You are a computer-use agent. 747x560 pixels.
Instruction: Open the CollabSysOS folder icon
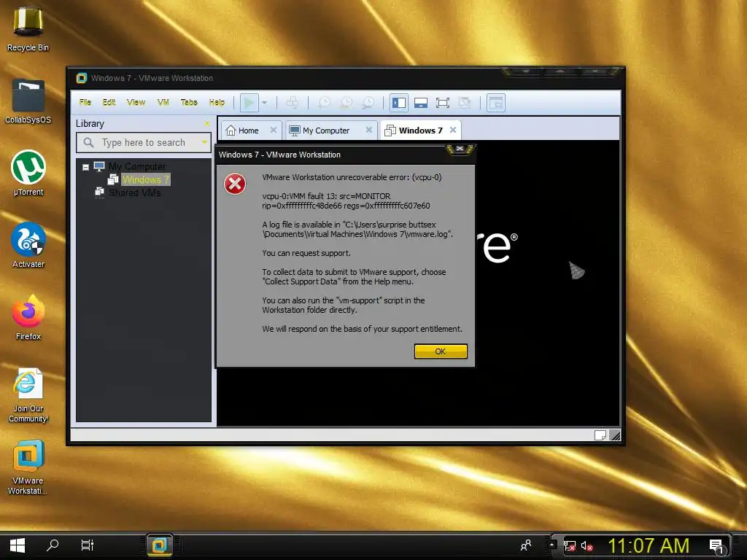click(x=28, y=101)
